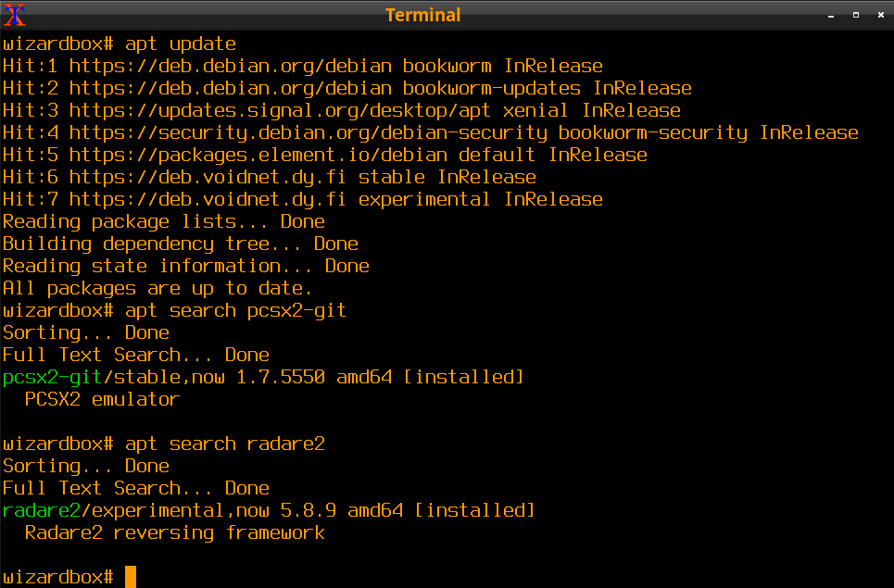Click the green pcsx2-git package name
Viewport: 894px width, 588px height.
(53, 377)
